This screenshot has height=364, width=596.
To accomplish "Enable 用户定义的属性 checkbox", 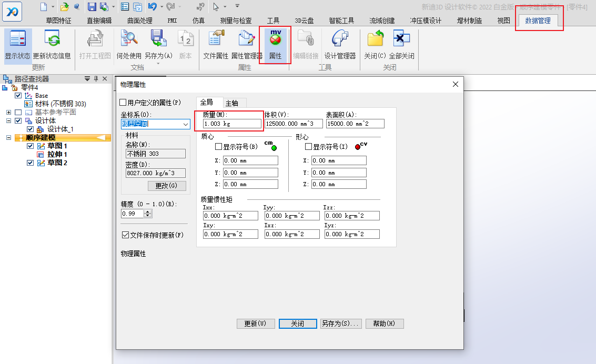I will (x=124, y=103).
